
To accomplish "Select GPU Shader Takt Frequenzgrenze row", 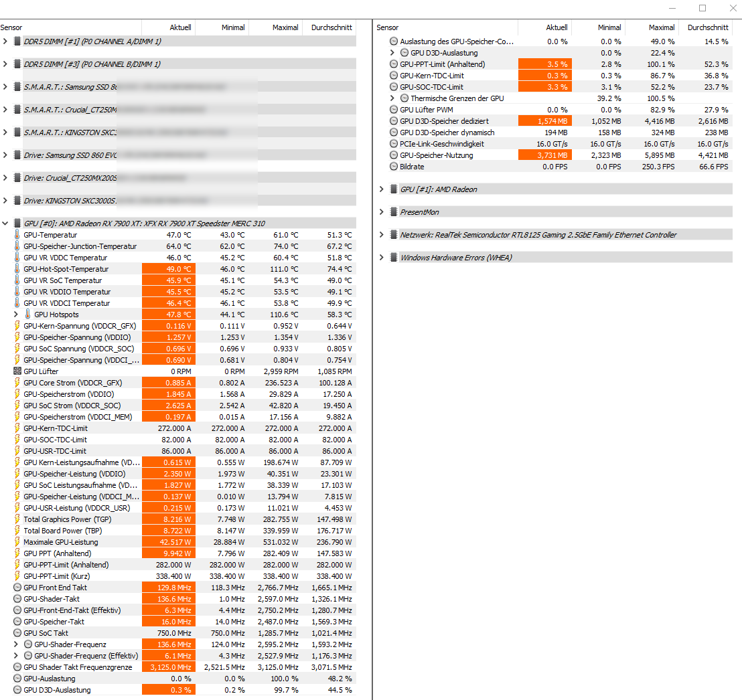I will (x=178, y=667).
